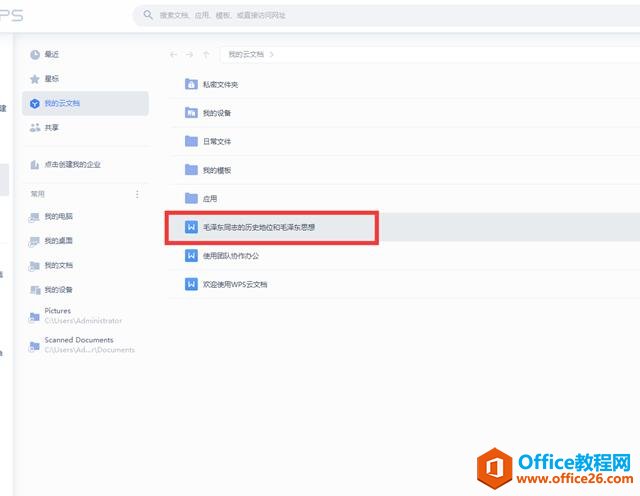The width and height of the screenshot is (640, 496).
Task: Expand the chevron after the 我的云文档 breadcrumb
Action: pyautogui.click(x=272, y=54)
